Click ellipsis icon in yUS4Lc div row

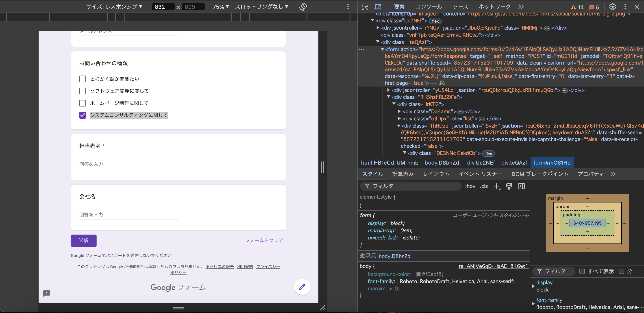564,91
